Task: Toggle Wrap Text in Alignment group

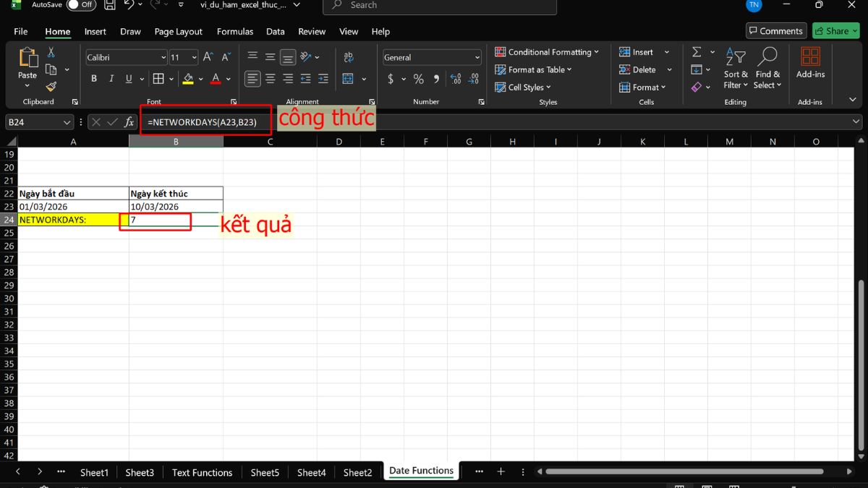Action: click(x=348, y=57)
